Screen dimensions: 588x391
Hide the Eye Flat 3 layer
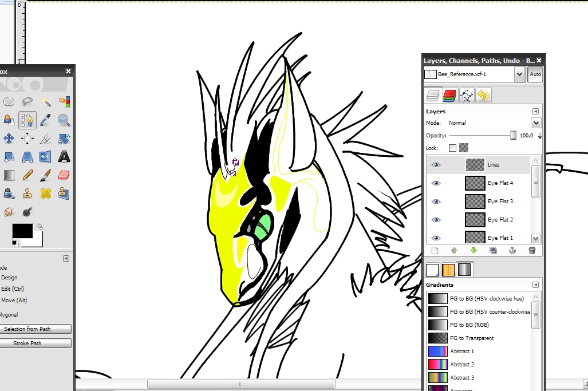click(436, 202)
